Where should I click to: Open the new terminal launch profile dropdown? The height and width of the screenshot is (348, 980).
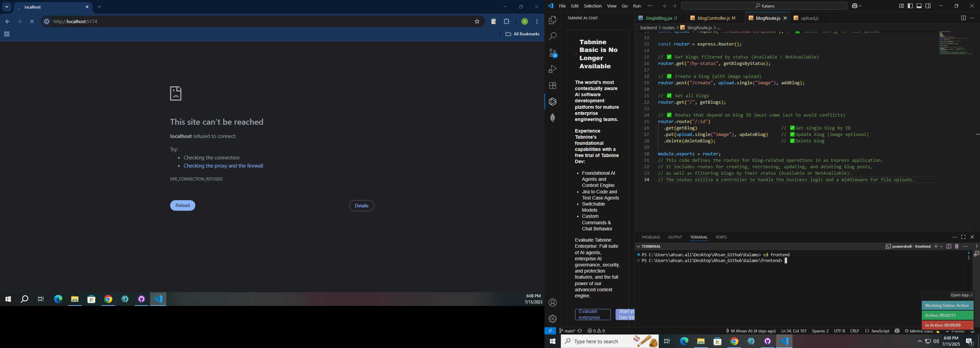click(942, 246)
